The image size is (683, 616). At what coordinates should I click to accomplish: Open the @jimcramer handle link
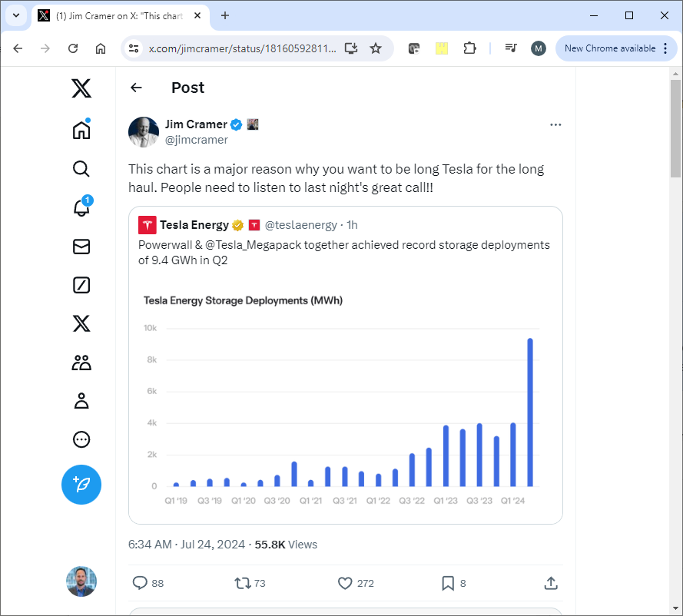click(x=197, y=140)
